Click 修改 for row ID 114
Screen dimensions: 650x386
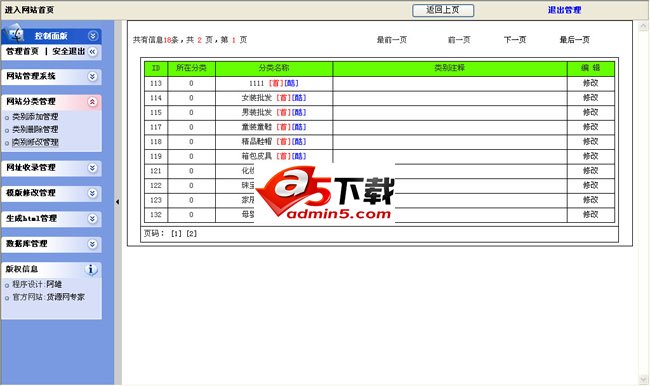pyautogui.click(x=591, y=98)
